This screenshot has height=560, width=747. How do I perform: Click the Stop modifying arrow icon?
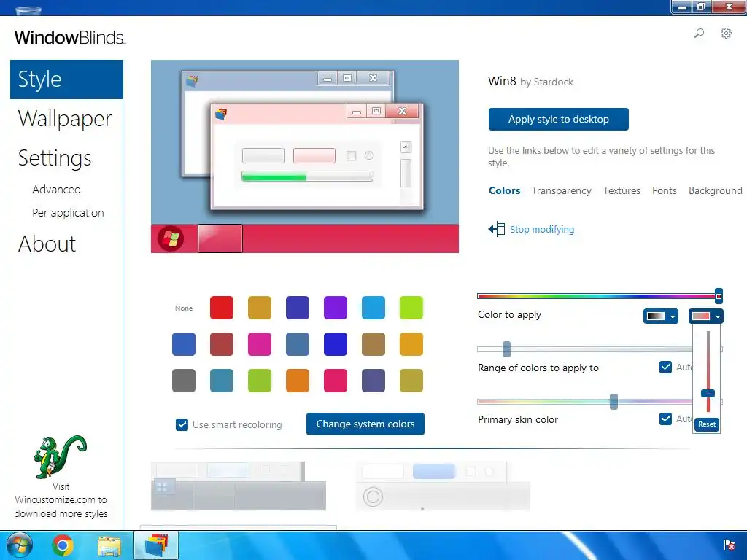(x=496, y=229)
